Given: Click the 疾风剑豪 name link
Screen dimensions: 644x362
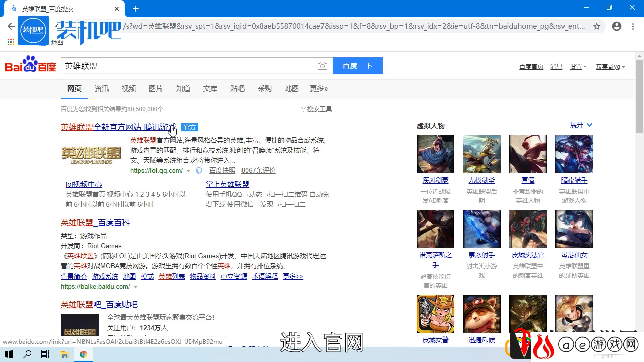Looking at the screenshot, I should click(435, 180).
